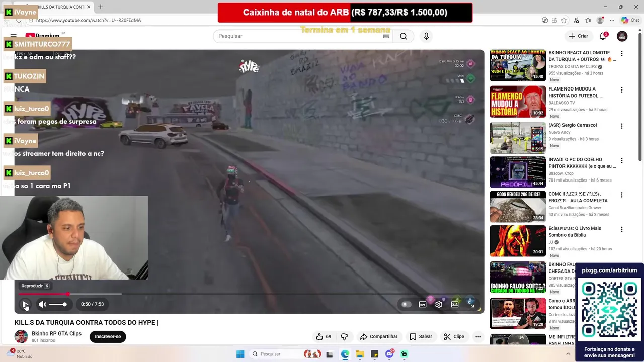
Task: Open the weather widget showing 26°C Nublado
Action: 19,354
